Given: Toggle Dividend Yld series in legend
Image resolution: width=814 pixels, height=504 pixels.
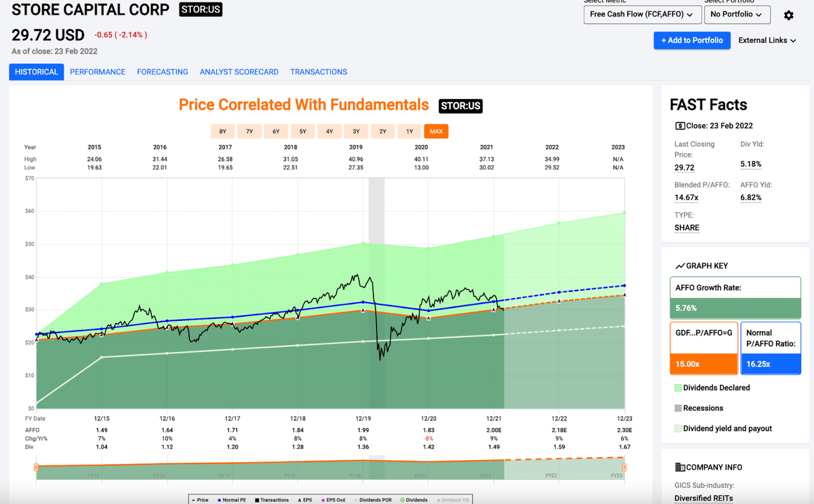Looking at the screenshot, I should tap(453, 500).
